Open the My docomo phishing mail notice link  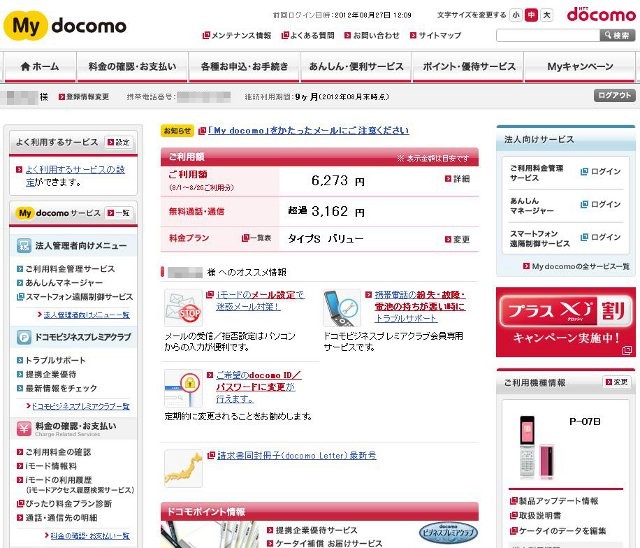[x=303, y=131]
